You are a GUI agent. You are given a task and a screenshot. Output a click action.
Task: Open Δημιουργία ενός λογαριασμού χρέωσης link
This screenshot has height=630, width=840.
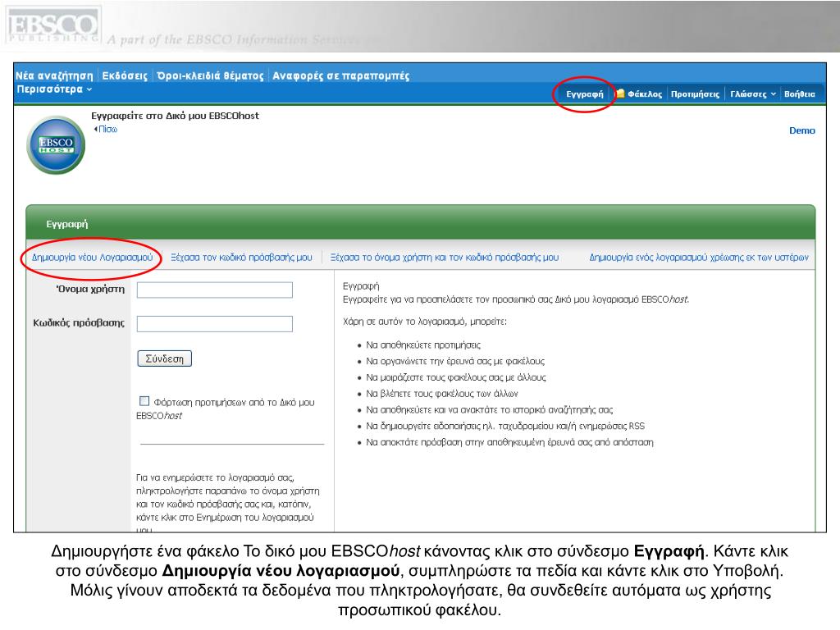(x=699, y=257)
